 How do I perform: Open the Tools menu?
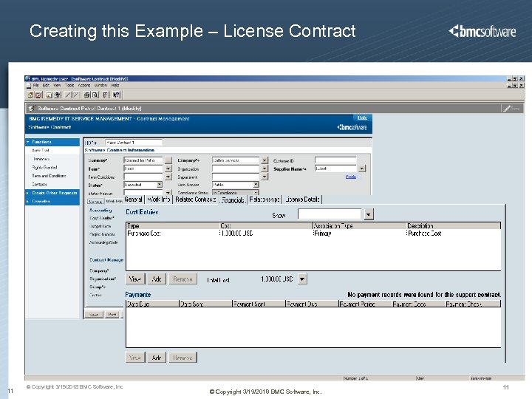(x=69, y=85)
